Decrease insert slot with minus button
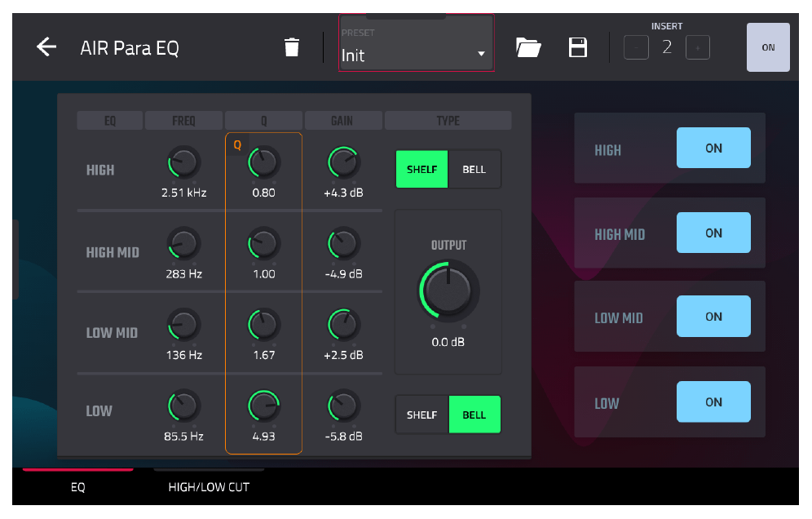Viewport: 812px width, 519px height. 636,47
